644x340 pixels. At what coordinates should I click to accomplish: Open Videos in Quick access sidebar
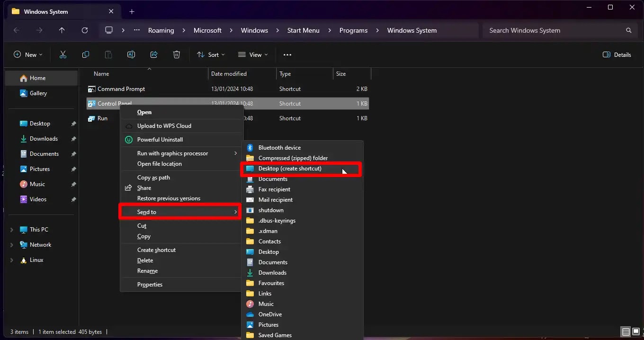[x=38, y=199]
